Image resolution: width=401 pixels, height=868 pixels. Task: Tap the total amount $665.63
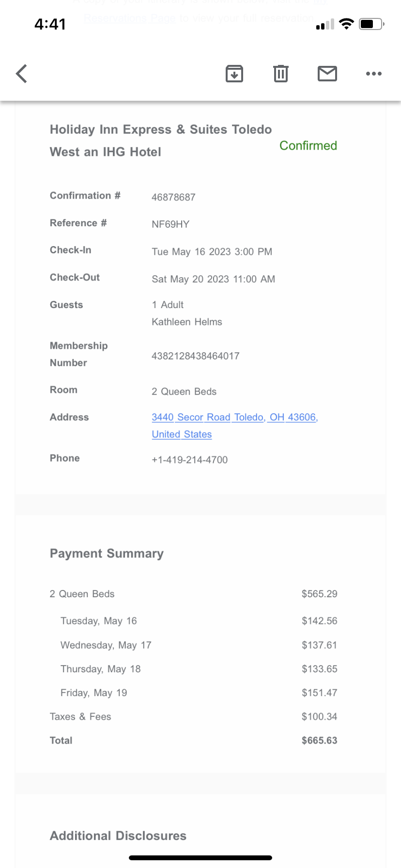(x=319, y=740)
